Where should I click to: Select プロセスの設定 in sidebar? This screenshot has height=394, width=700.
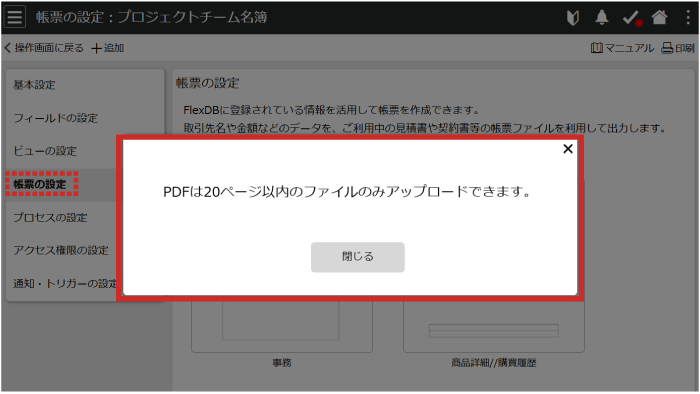(x=50, y=217)
